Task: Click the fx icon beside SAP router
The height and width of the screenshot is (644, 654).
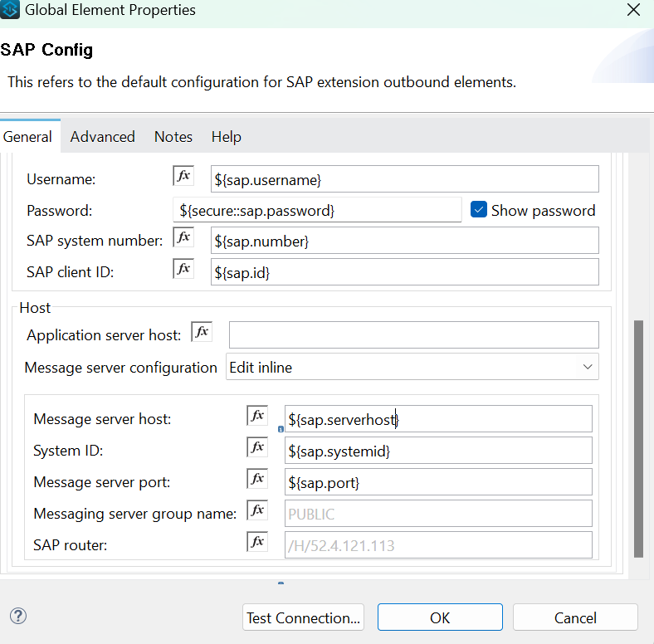Action: coord(257,542)
